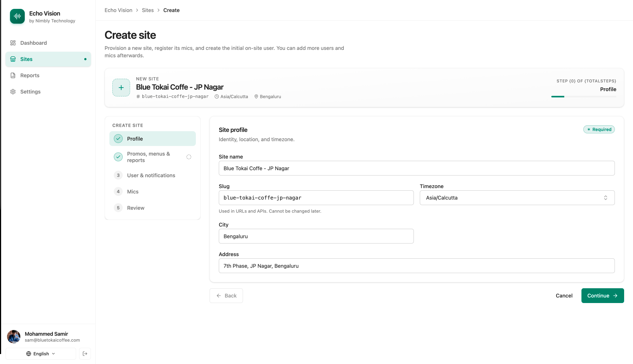Click the Dashboard grid icon
This screenshot has width=633, height=364.
(13, 43)
